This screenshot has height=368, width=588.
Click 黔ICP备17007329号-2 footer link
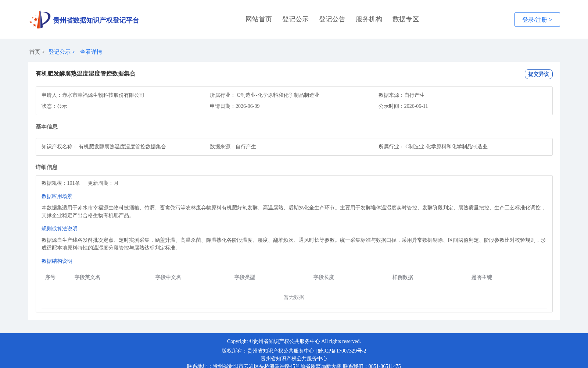coord(342,351)
